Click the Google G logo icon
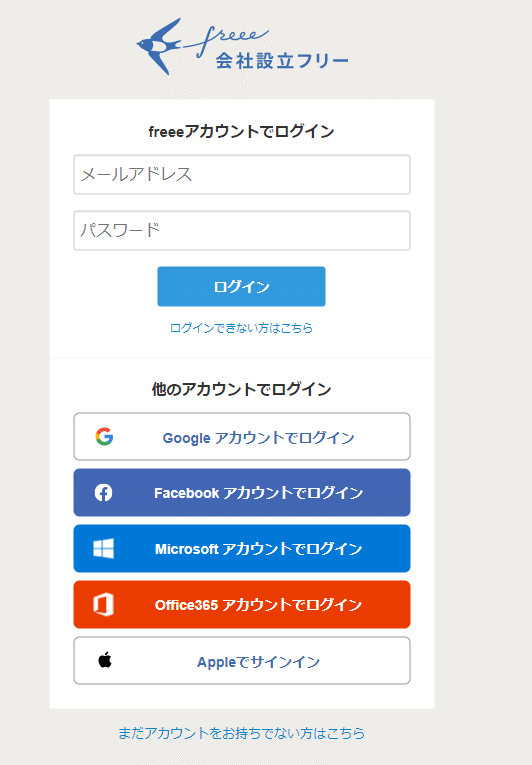Viewport: 532px width, 765px height. click(x=104, y=437)
